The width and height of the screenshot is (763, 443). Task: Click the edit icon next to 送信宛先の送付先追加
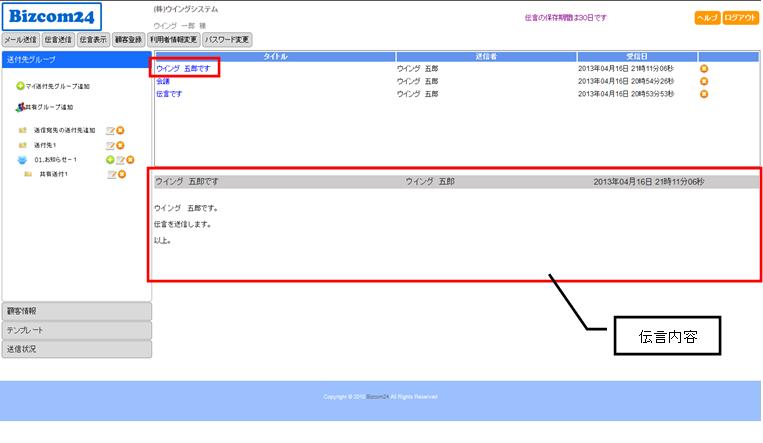coord(110,130)
